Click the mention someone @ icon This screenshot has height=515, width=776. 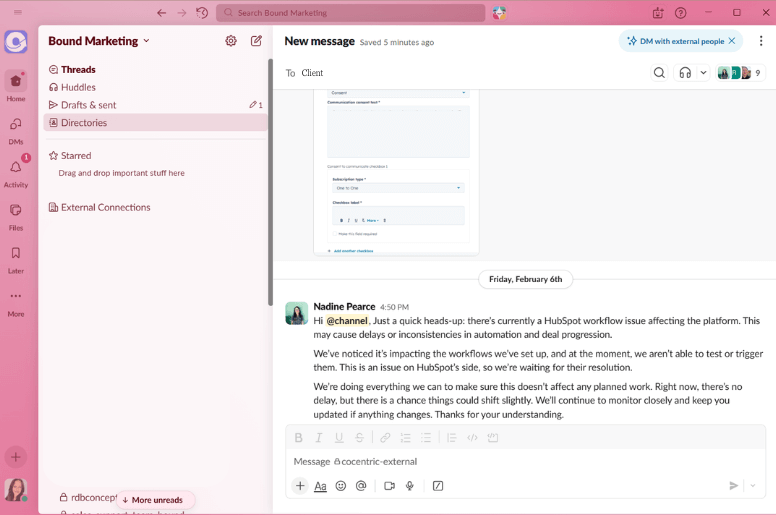coord(361,486)
